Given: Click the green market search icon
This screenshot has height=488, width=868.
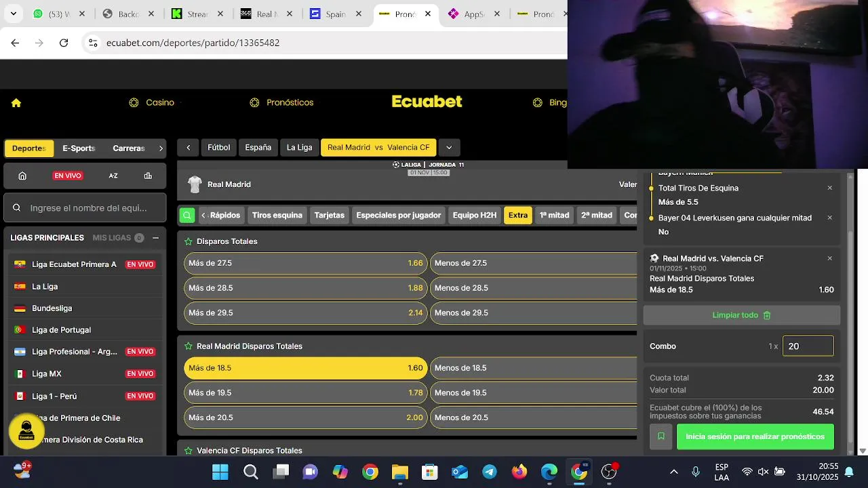Looking at the screenshot, I should (187, 216).
